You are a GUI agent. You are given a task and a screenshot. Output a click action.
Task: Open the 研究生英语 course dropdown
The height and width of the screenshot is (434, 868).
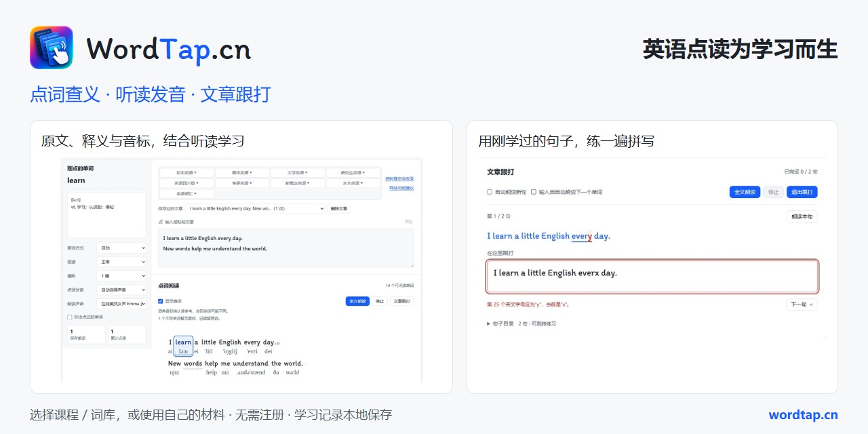(x=353, y=173)
